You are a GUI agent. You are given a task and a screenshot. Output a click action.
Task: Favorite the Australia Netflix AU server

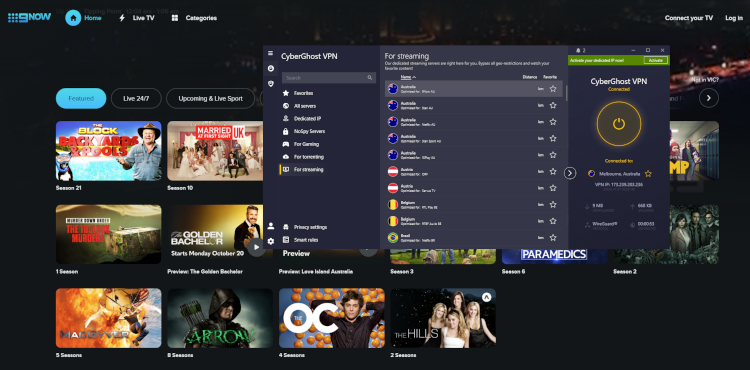point(553,122)
